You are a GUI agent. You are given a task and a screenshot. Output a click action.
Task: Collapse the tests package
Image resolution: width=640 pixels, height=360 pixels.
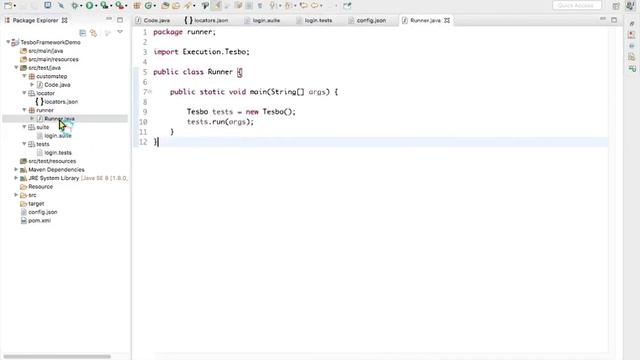coord(24,144)
